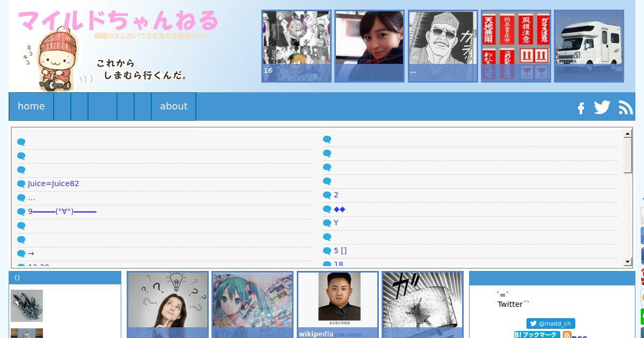Screen dimensions: 644x338
Task: Click the chat bubble beside Juice=Juice82
Action: coord(21,184)
